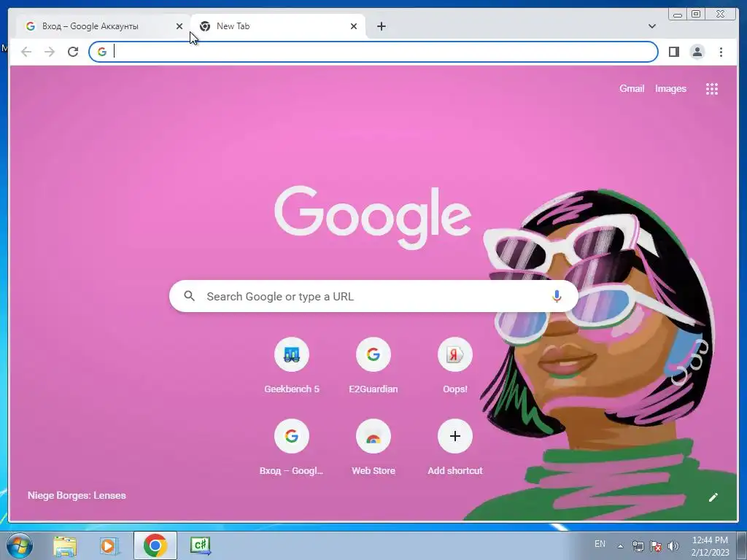Go back with the browser back arrow
The height and width of the screenshot is (560, 747).
point(26,52)
